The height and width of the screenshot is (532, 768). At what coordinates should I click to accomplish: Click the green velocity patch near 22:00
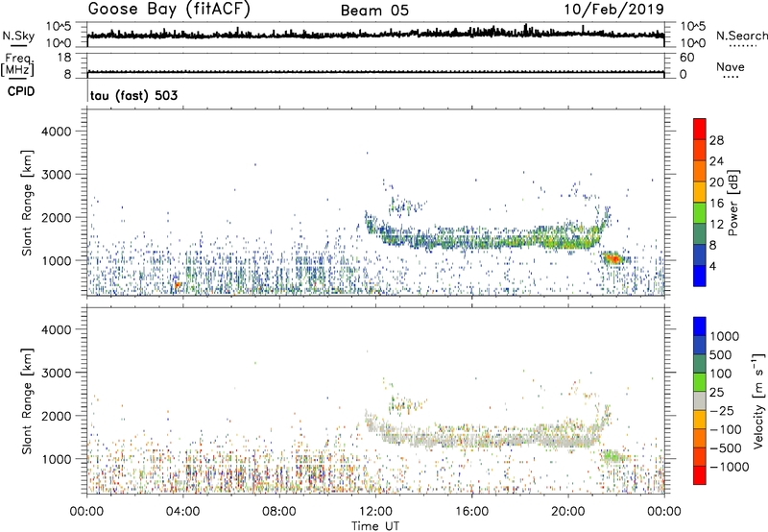coord(612,456)
